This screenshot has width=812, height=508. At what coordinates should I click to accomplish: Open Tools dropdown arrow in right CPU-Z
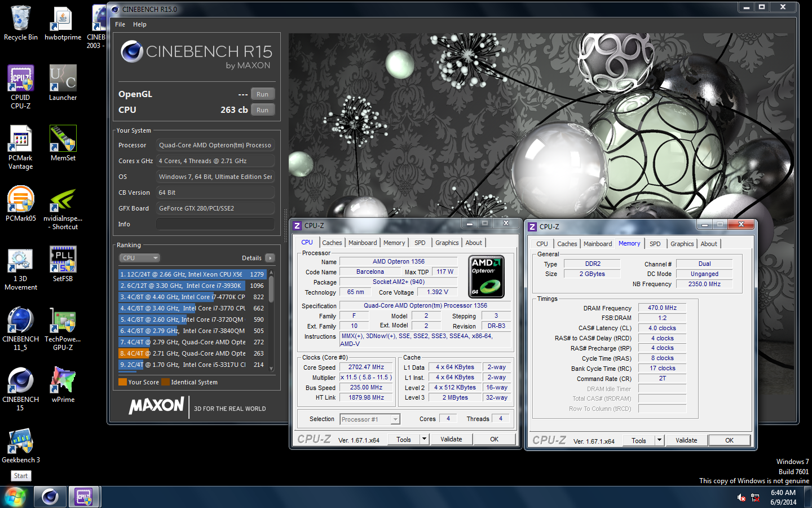pos(660,441)
